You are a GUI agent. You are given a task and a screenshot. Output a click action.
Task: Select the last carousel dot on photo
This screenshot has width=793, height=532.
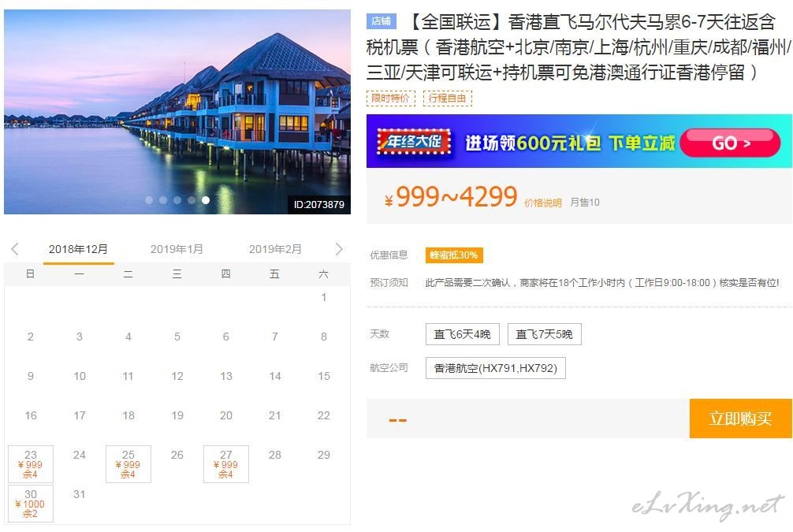point(205,200)
